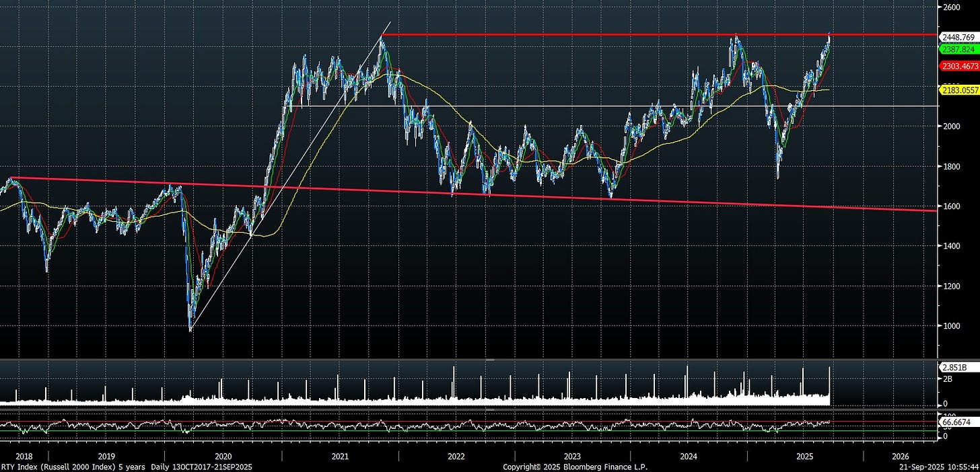Screen dimensions: 980x472
Task: Click the white 2448.769 last price label
Action: coord(959,38)
